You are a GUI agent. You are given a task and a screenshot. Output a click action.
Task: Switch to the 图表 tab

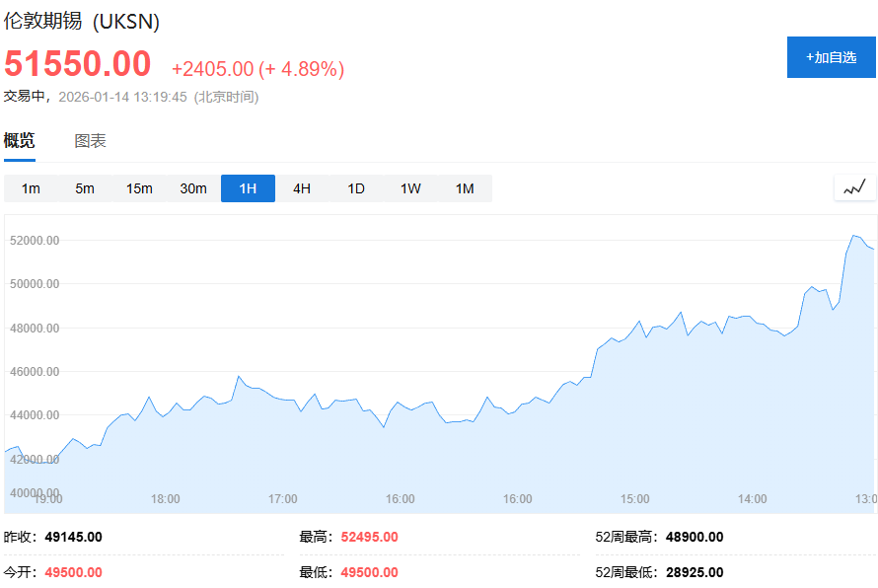point(91,141)
